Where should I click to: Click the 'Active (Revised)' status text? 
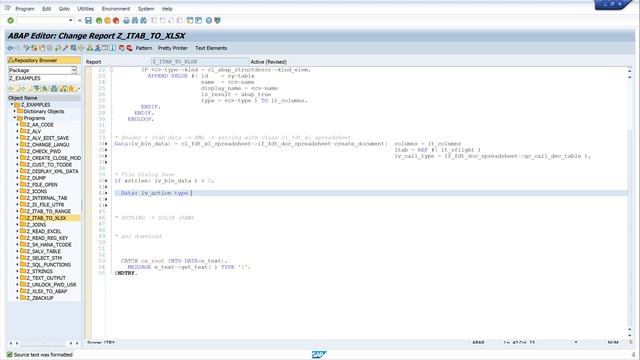(x=268, y=62)
